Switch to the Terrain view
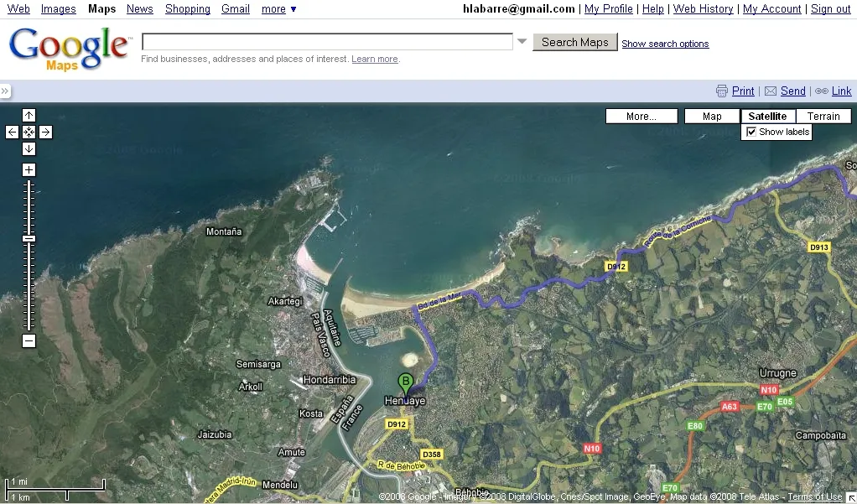Screen dimensions: 857x504 click(823, 116)
